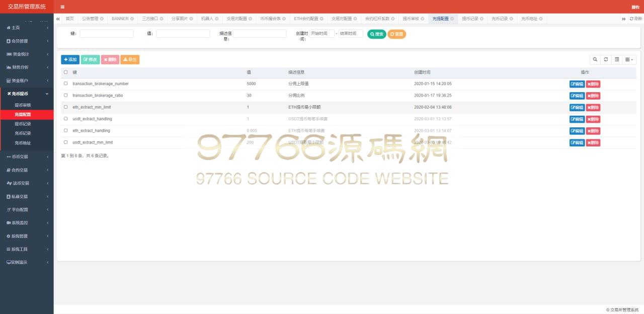The height and width of the screenshot is (314, 644).
Task: Close the 公告管理 tab via its x icon
Action: [102, 19]
